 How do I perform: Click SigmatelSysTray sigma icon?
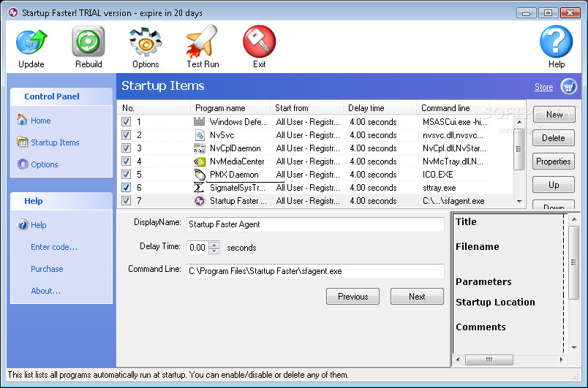pos(199,188)
